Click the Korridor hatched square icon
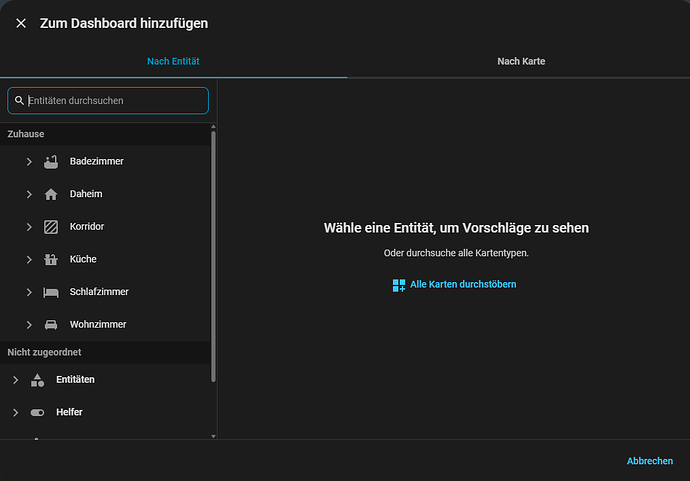The image size is (690, 481). tap(51, 227)
